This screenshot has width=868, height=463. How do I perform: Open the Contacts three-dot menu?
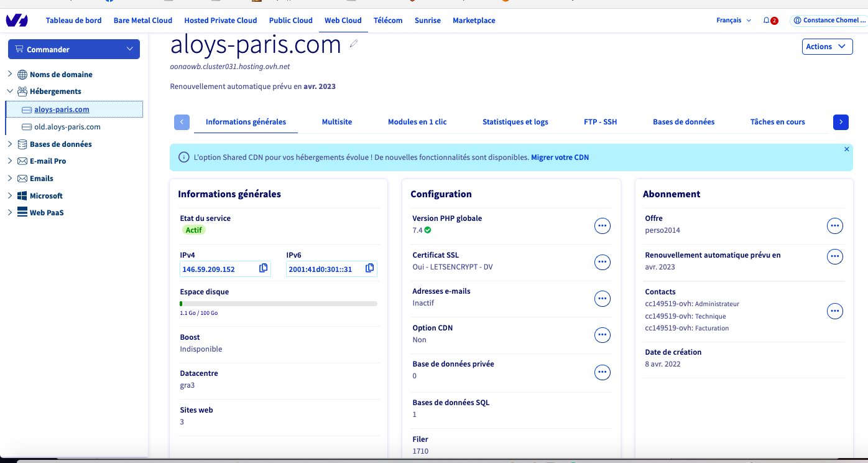pos(834,311)
